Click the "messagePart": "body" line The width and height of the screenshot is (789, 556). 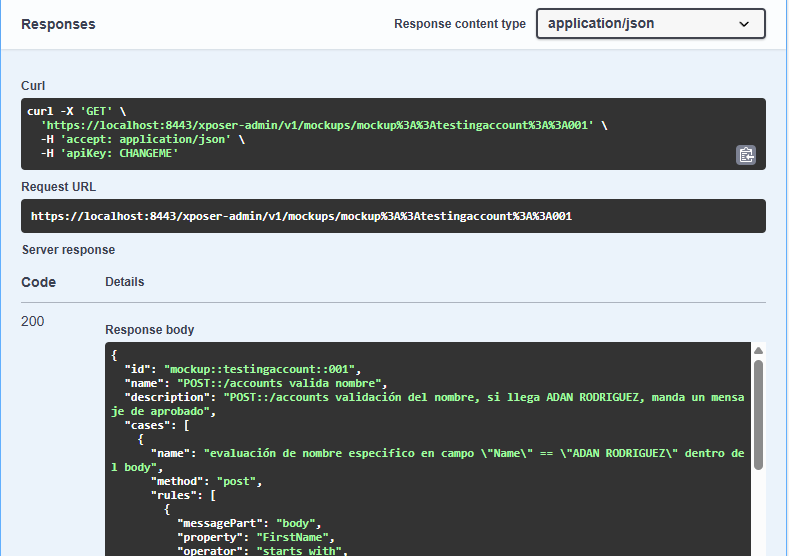[247, 523]
